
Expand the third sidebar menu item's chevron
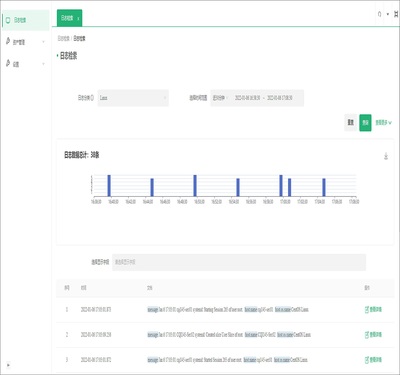pyautogui.click(x=44, y=64)
